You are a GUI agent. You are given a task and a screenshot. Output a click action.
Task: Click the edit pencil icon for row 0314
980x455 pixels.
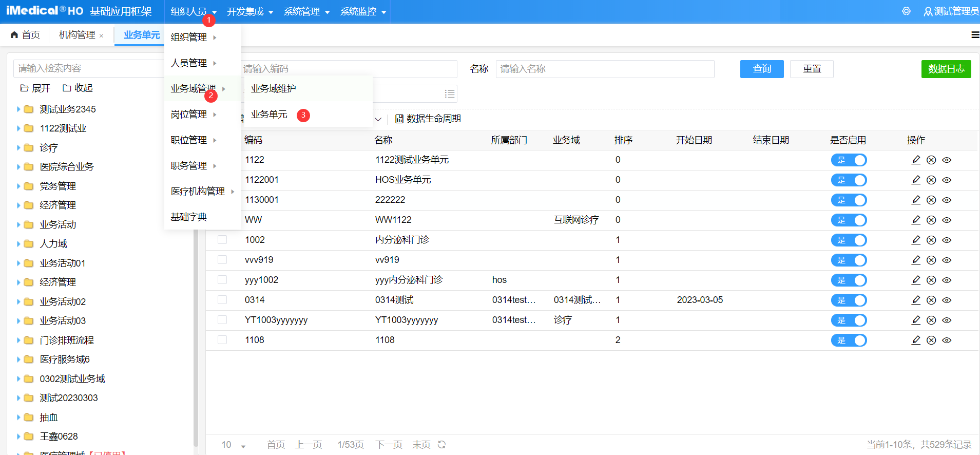pyautogui.click(x=916, y=300)
